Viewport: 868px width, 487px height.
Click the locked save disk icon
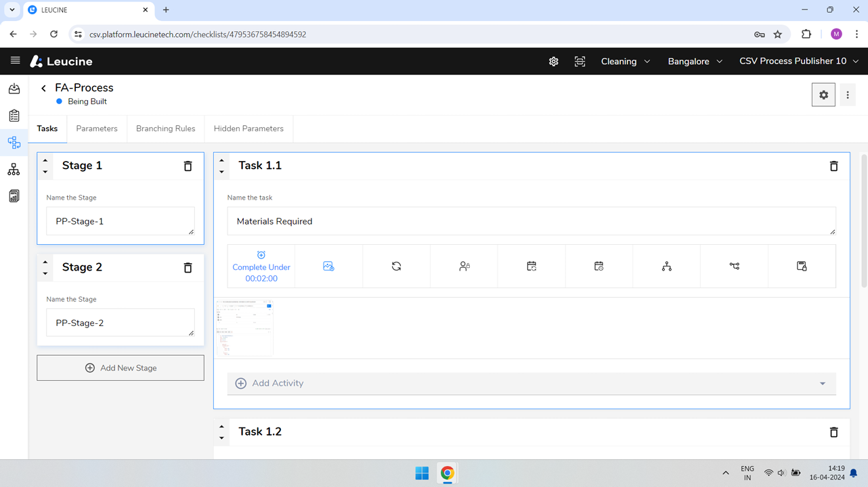point(802,266)
